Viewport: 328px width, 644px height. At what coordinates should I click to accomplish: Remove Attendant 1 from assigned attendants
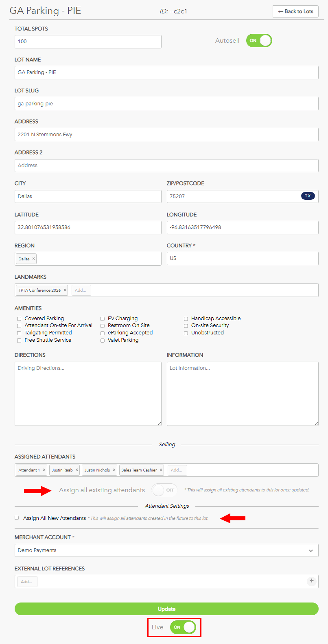click(44, 470)
